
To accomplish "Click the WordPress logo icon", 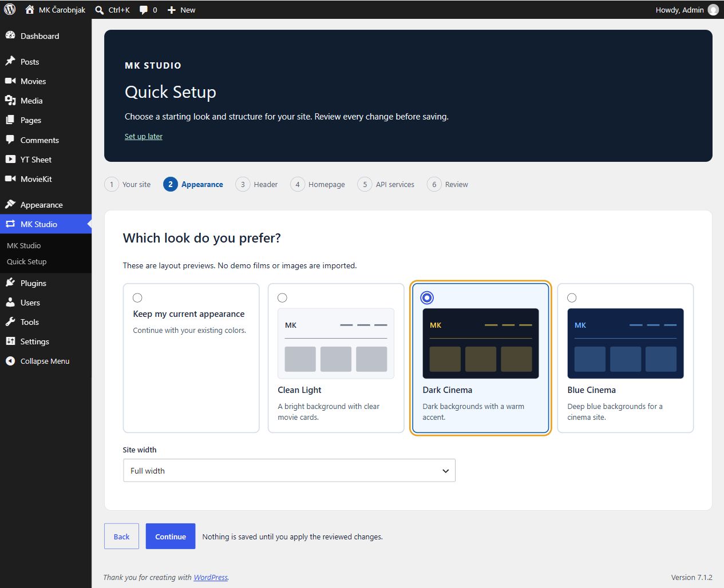I will point(10,10).
